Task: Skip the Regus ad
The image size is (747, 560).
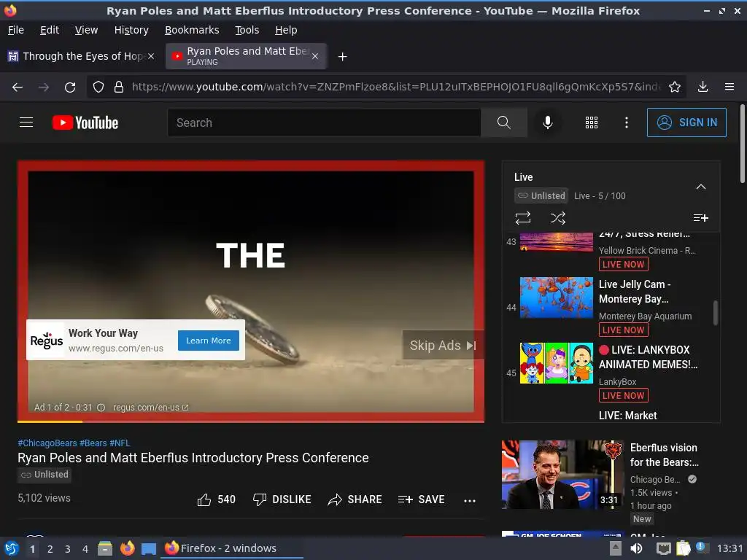Action: pyautogui.click(x=443, y=345)
